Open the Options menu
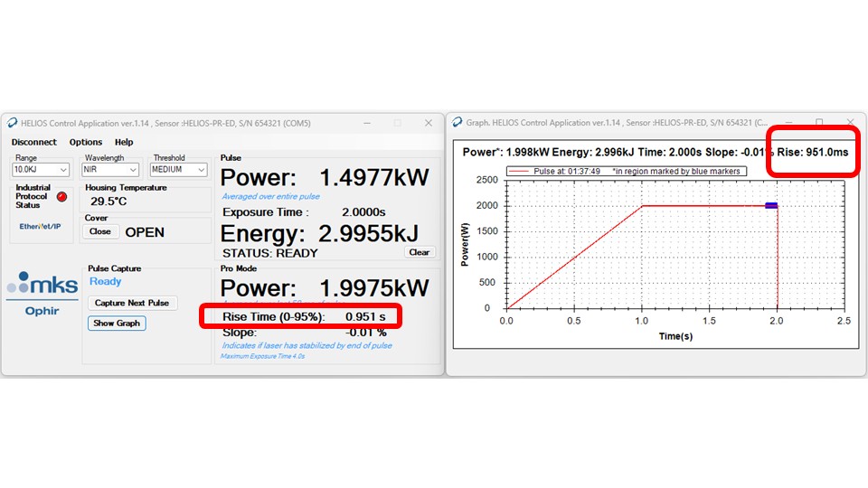Image resolution: width=868 pixels, height=488 pixels. click(86, 142)
